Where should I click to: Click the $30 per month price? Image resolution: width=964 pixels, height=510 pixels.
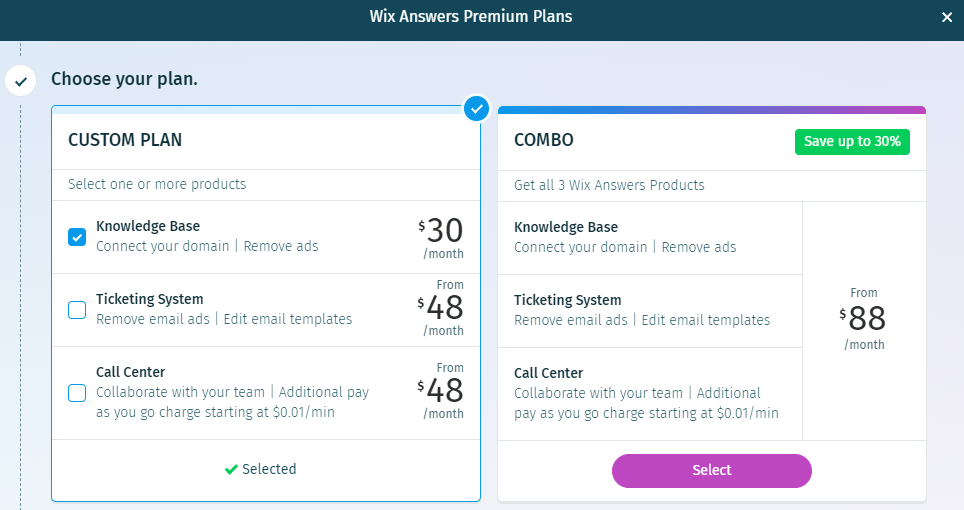point(441,237)
